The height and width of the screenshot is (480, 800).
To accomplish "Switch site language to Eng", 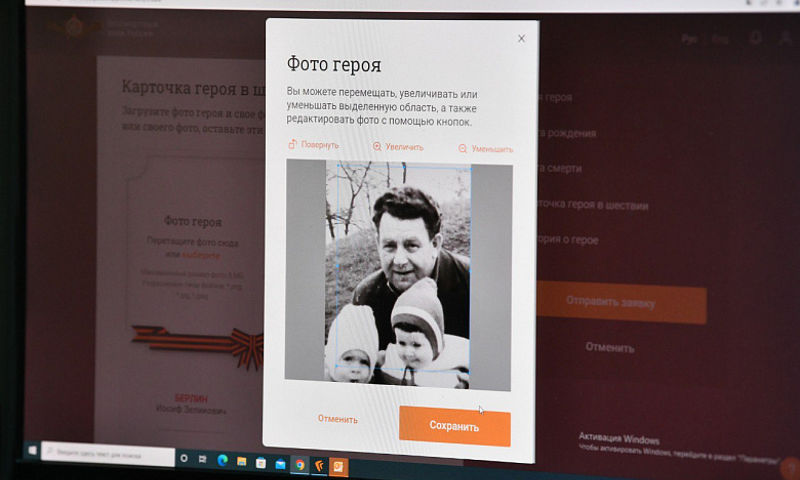I will [x=720, y=40].
